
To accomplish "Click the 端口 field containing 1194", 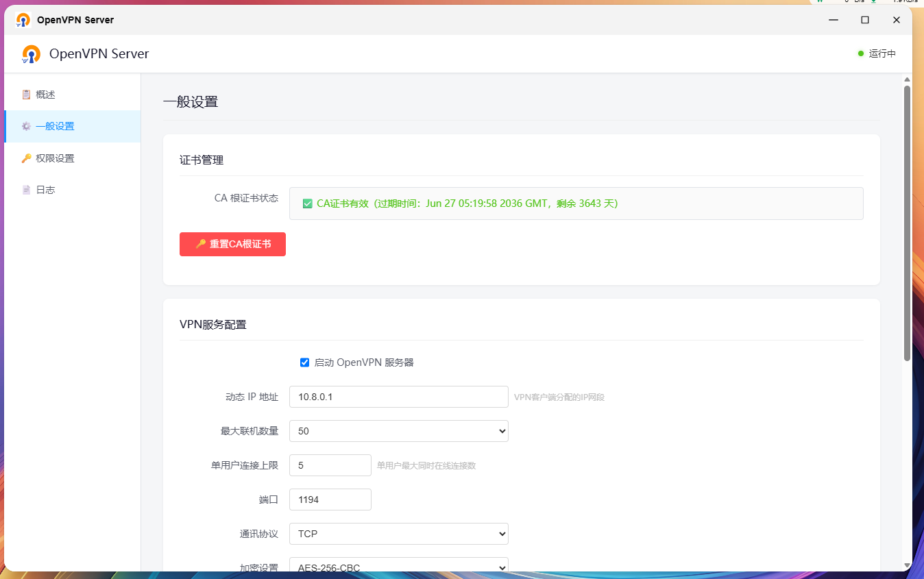I will pos(330,500).
